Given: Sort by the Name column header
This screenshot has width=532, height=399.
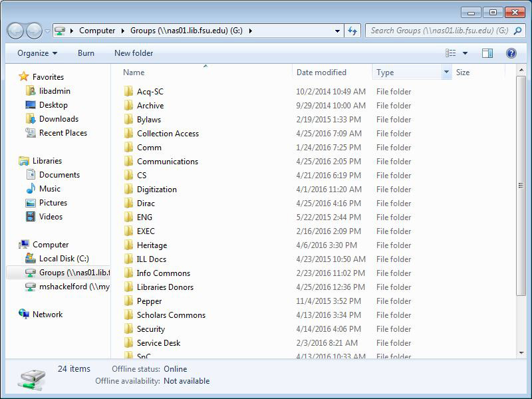Looking at the screenshot, I should (x=205, y=72).
